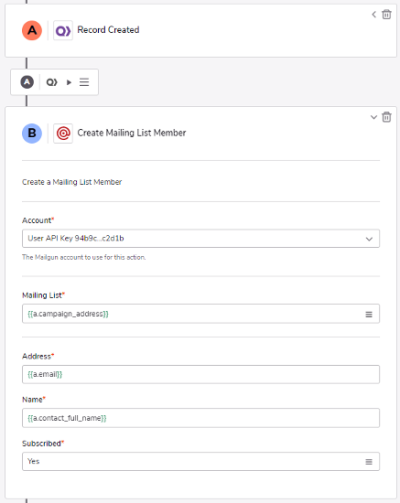Open the Mailing List field options menu
This screenshot has height=503, width=400.
pyautogui.click(x=369, y=314)
